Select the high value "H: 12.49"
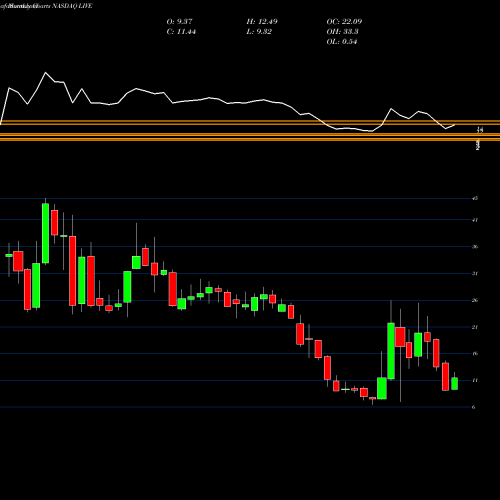This screenshot has height=500, width=500. 262,22
